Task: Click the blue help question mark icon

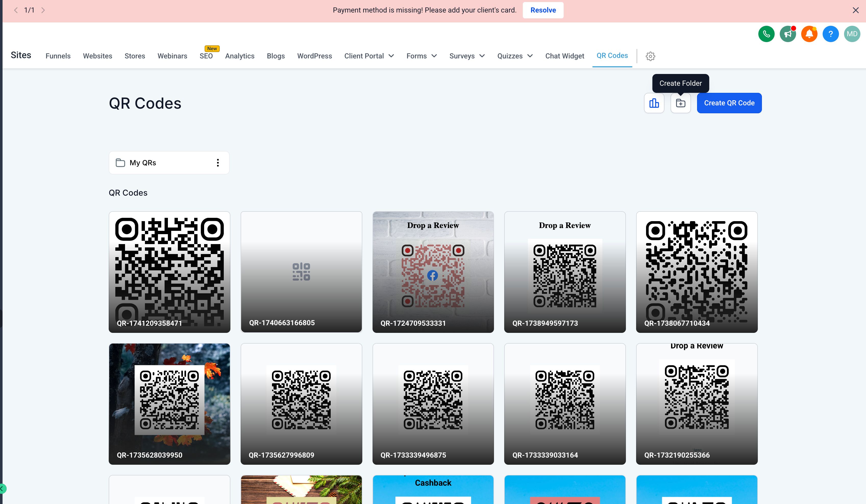Action: (831, 34)
